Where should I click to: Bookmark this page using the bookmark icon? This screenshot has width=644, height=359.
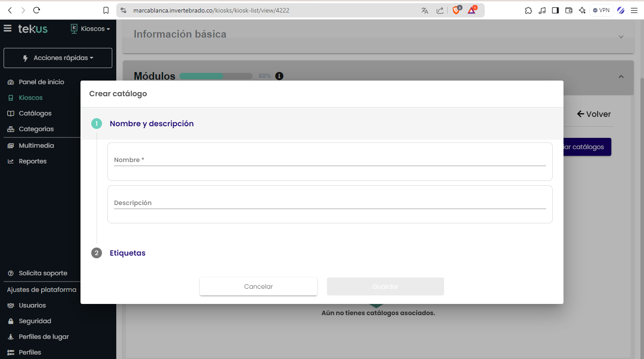click(106, 10)
